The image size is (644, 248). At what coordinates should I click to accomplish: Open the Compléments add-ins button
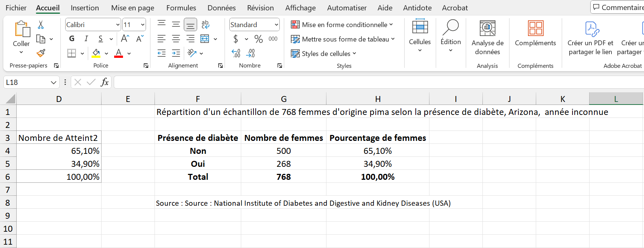pyautogui.click(x=535, y=34)
